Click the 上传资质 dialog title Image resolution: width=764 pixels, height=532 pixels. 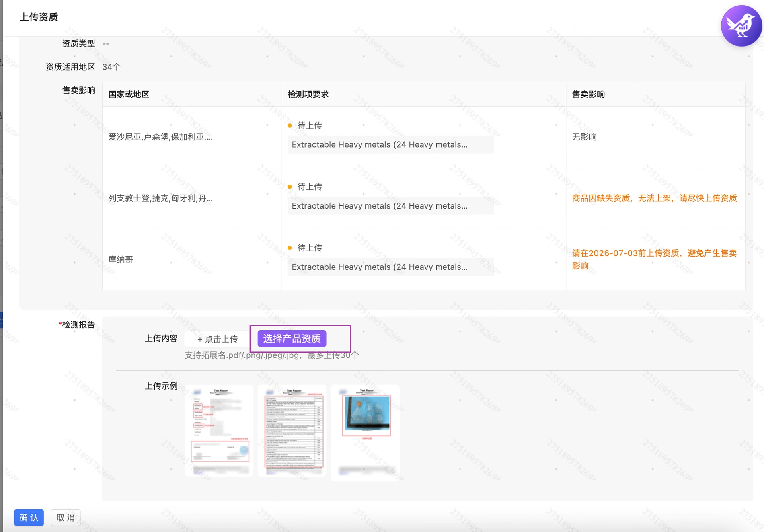(x=39, y=17)
